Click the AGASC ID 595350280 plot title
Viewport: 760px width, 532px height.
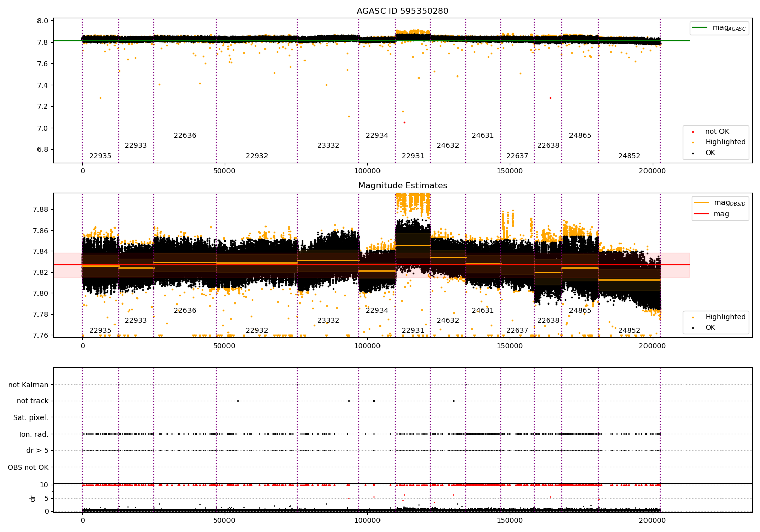402,11
